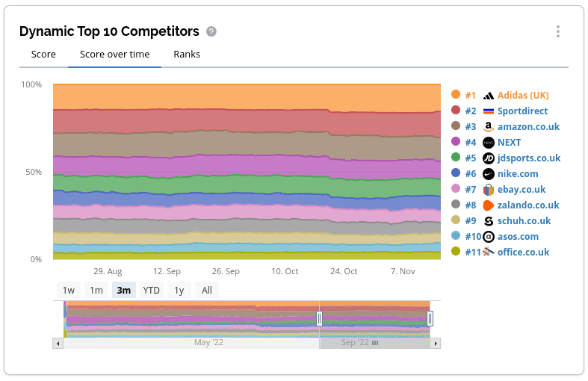Click the Office shoe logo icon
Image resolution: width=588 pixels, height=381 pixels.
488,253
